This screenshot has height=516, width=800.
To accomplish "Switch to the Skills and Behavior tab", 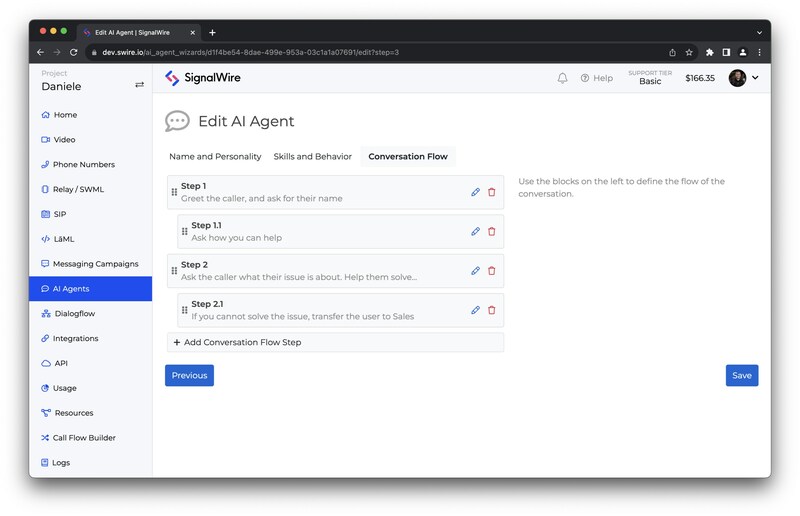I will pos(312,156).
